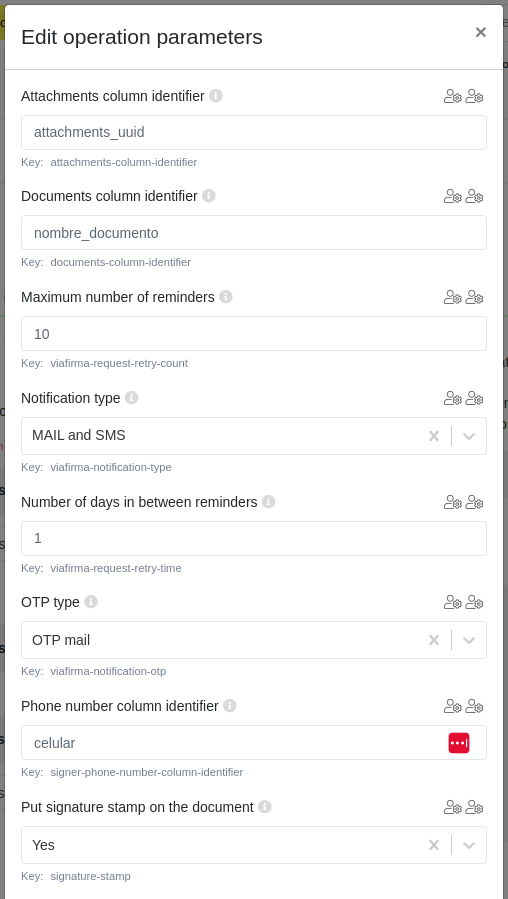Focus the attachments_uuid input field
508x899 pixels.
[x=254, y=132]
